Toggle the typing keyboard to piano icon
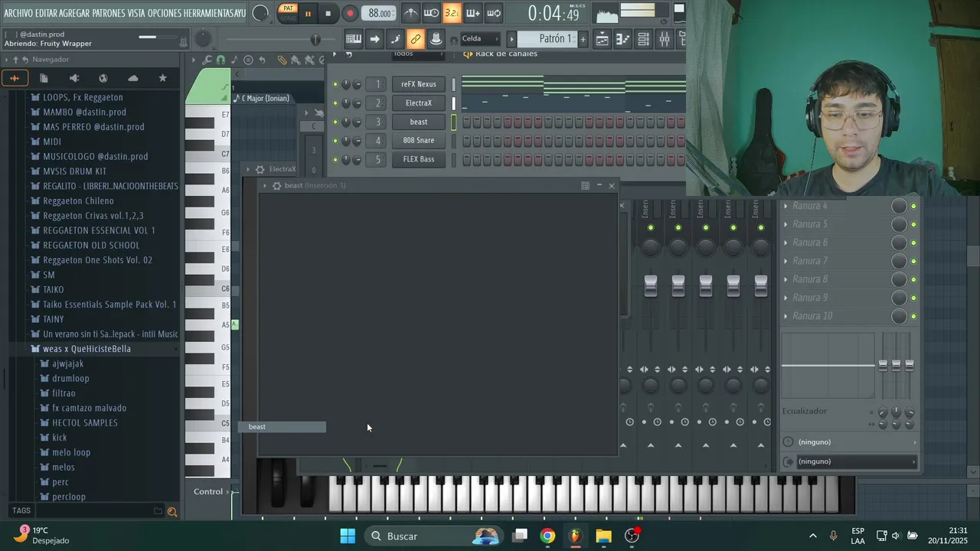Screen dimensions: 980x551 click(x=354, y=39)
